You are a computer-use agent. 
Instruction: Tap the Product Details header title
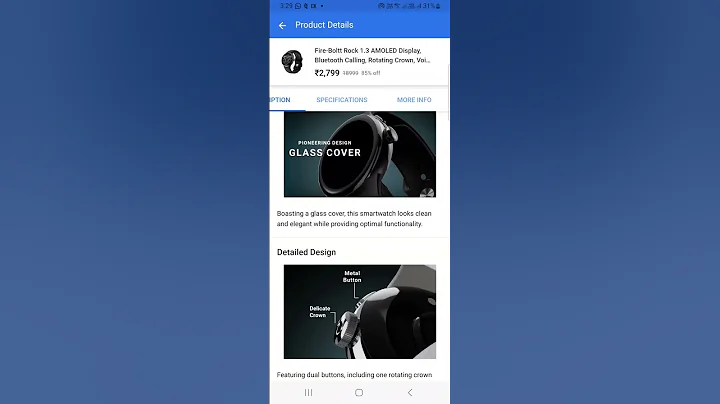[x=324, y=25]
